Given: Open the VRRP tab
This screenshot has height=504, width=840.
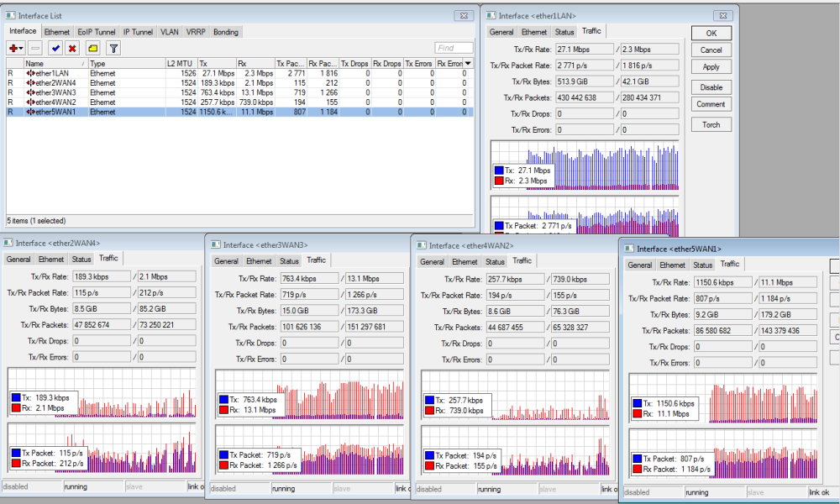Looking at the screenshot, I should [196, 32].
